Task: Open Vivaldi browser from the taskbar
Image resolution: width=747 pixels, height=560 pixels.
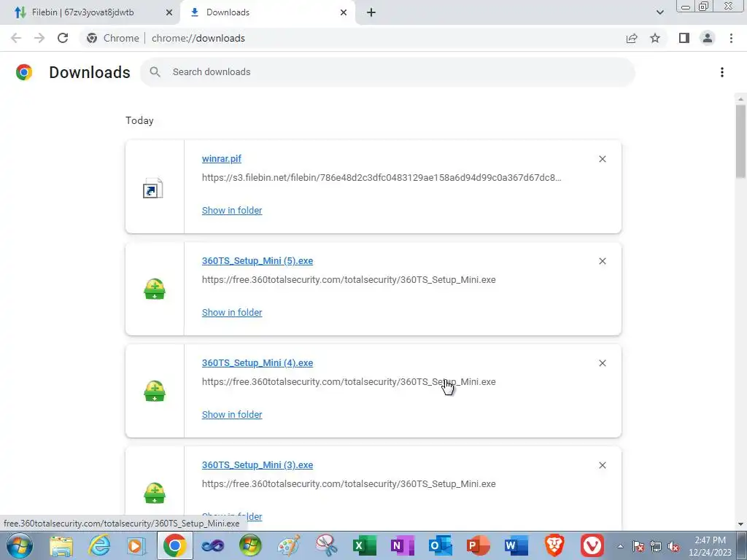Action: click(592, 545)
